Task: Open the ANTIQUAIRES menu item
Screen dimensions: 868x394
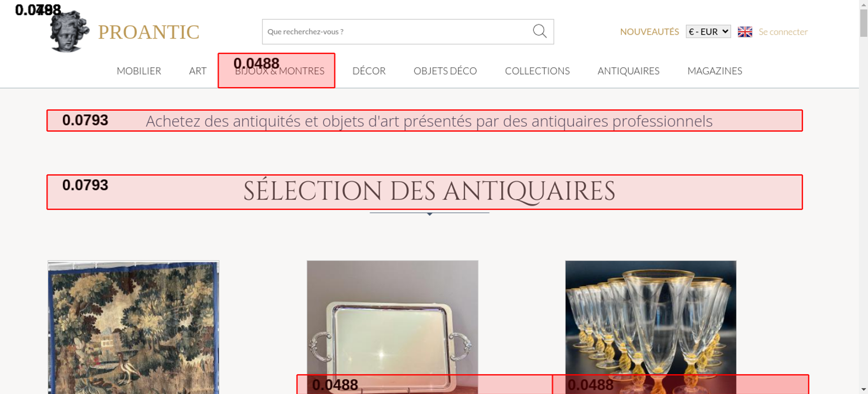Action: click(628, 71)
